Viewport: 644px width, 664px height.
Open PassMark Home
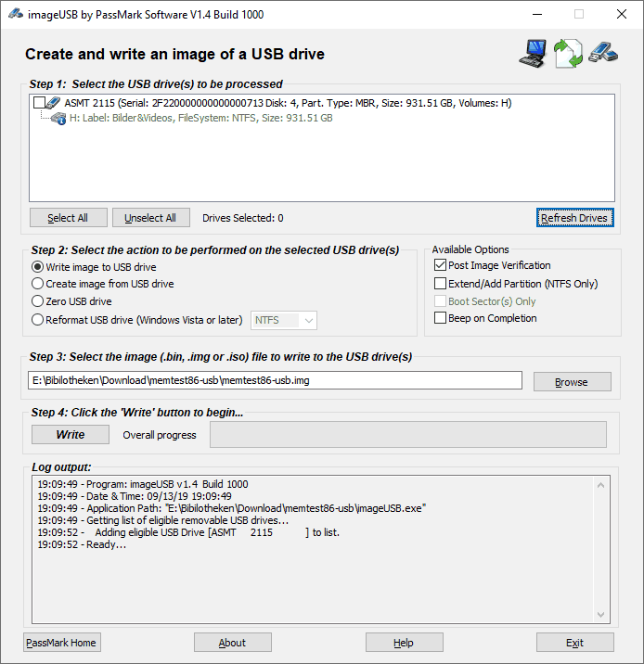pyautogui.click(x=62, y=643)
